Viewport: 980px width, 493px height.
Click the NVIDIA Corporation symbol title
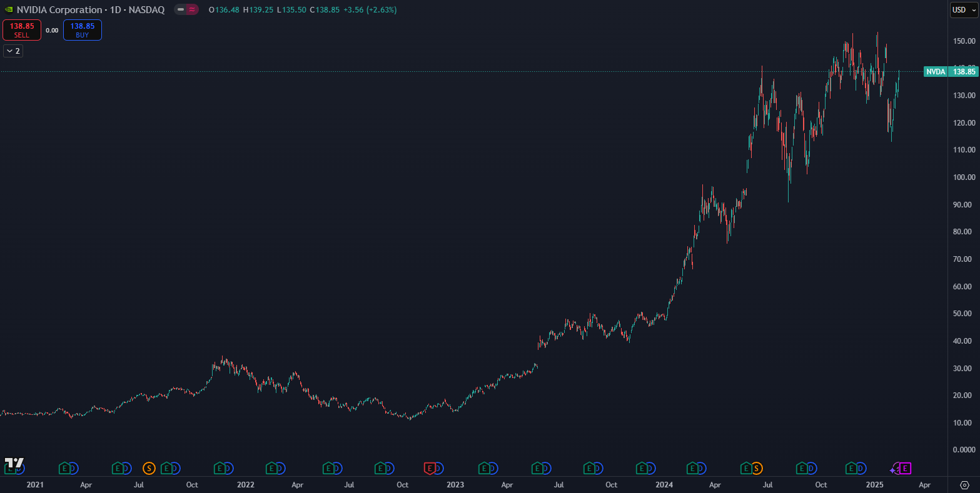59,10
